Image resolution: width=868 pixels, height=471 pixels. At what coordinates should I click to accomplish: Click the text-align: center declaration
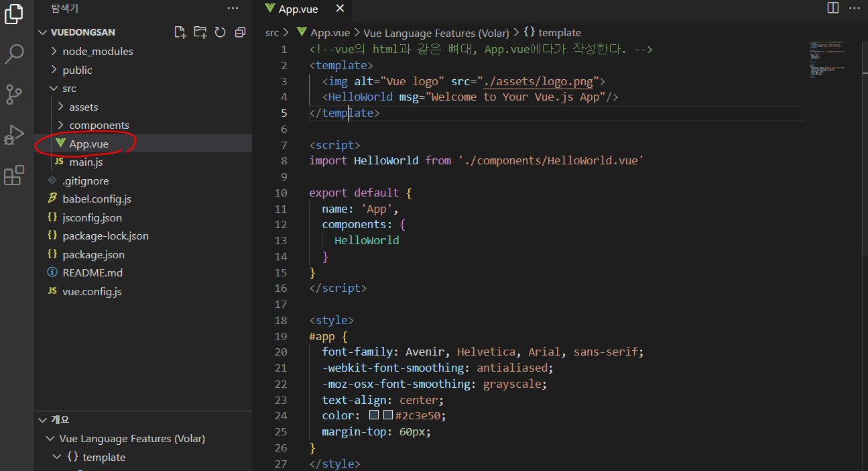[383, 400]
